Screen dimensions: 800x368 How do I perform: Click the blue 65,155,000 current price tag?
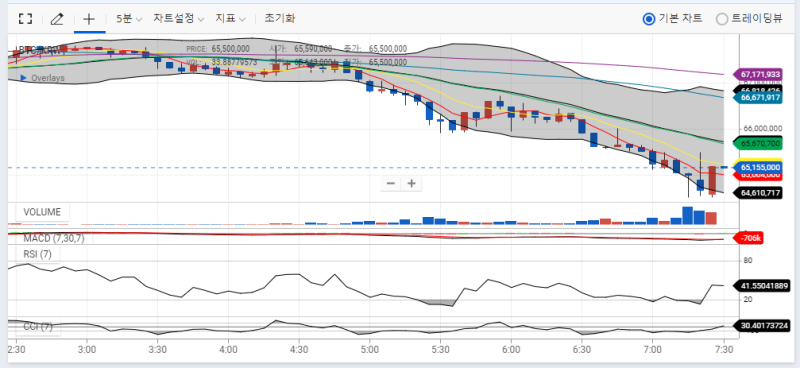pos(758,167)
